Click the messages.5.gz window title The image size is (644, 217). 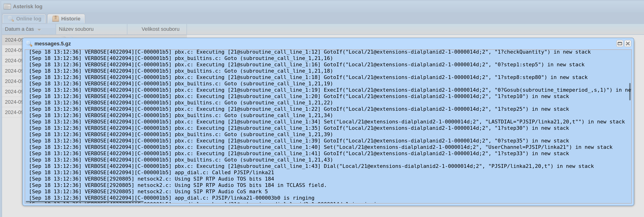(x=53, y=43)
